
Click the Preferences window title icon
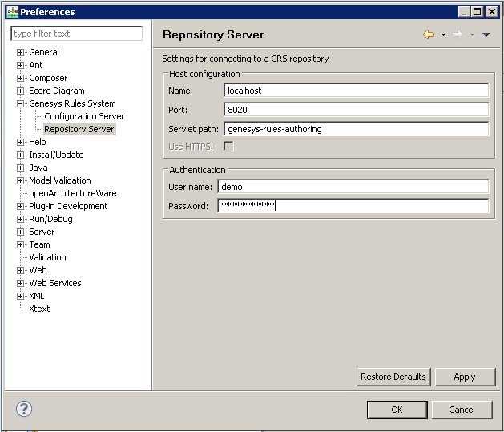(x=11, y=11)
